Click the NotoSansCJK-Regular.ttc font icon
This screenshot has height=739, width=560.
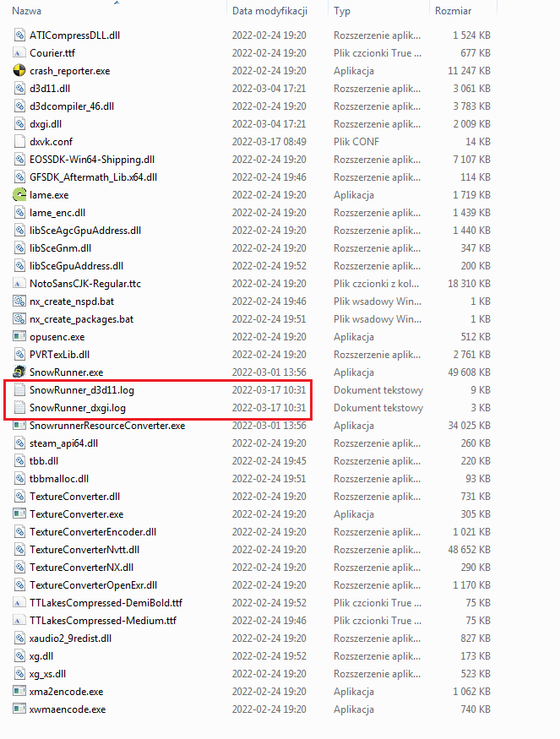coord(19,283)
